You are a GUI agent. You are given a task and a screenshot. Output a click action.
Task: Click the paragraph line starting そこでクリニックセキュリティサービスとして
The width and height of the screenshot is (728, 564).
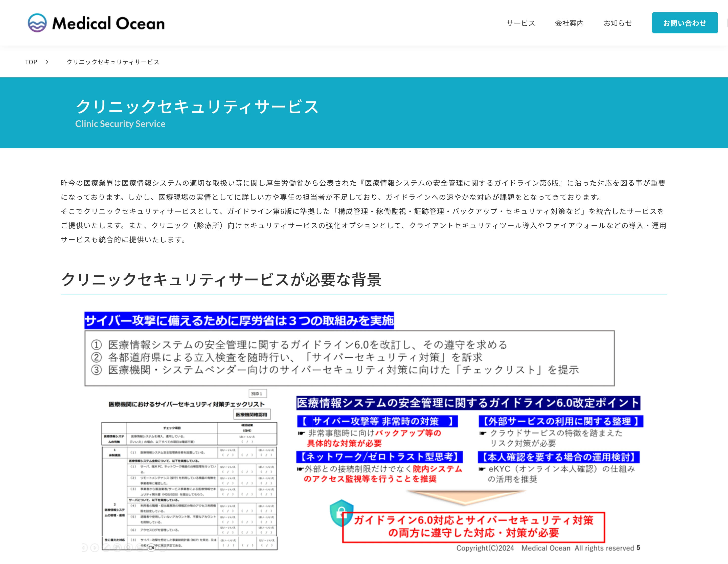[x=362, y=211]
